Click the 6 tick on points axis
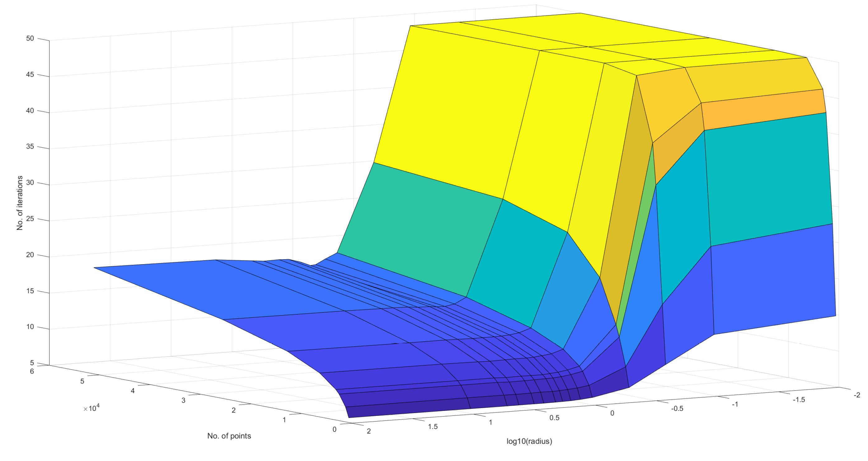Viewport: 868px width, 461px height. click(x=32, y=372)
